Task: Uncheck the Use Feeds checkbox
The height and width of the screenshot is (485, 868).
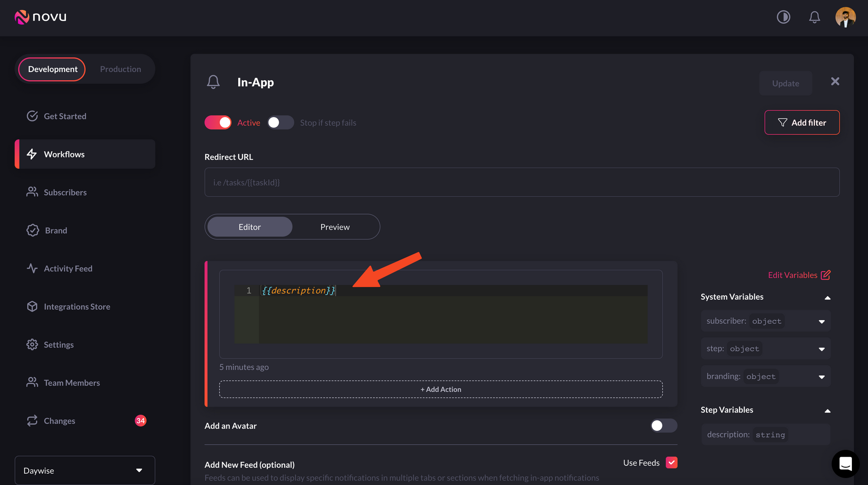Action: coord(671,463)
